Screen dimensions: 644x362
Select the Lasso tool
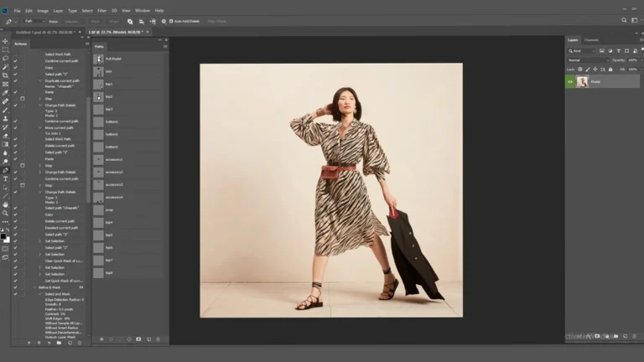5,58
